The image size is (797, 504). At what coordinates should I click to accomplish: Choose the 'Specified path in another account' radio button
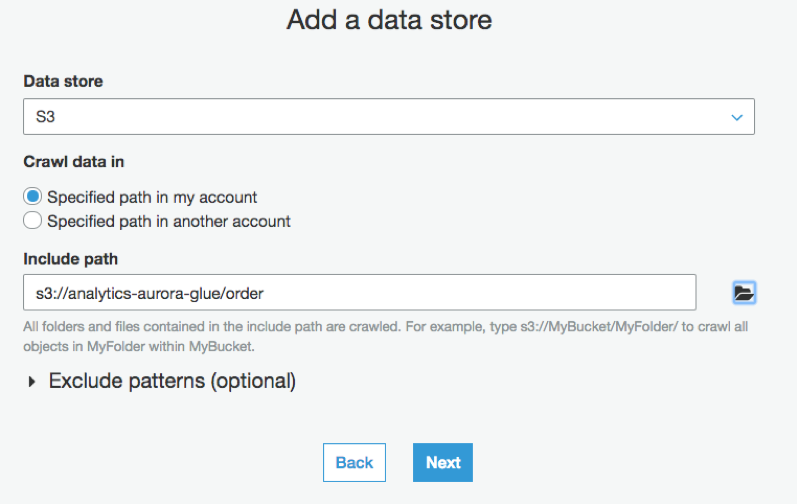coord(33,221)
